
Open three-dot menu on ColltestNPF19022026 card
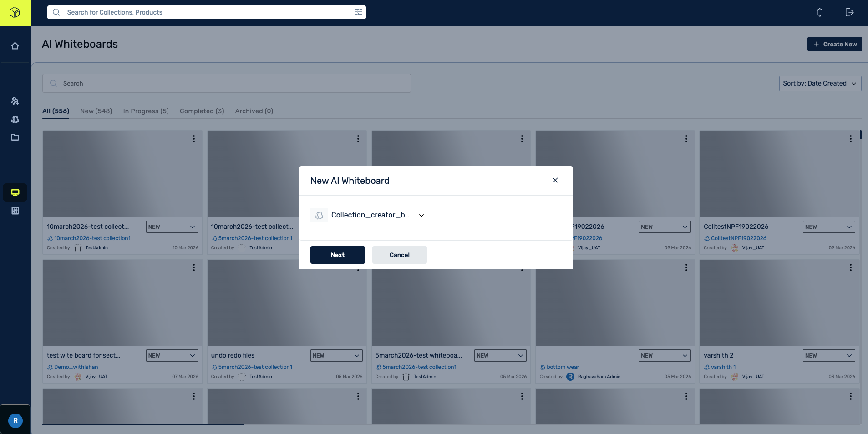tap(850, 139)
